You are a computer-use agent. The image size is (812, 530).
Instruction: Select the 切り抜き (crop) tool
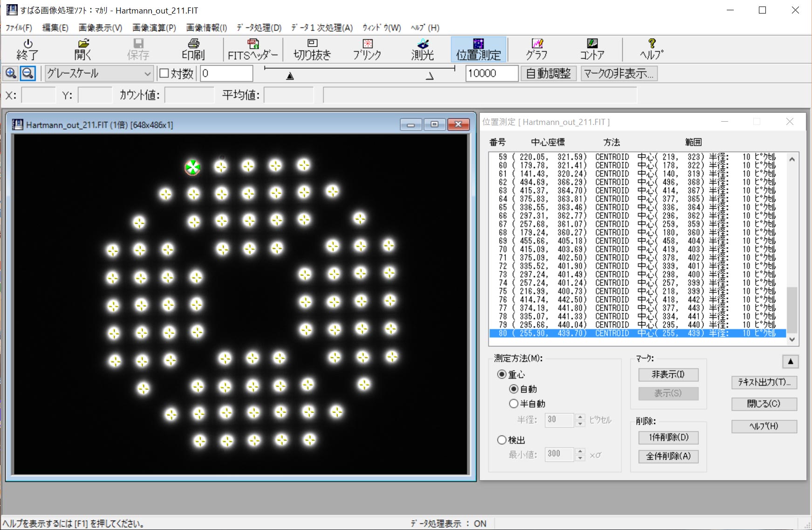tap(312, 49)
